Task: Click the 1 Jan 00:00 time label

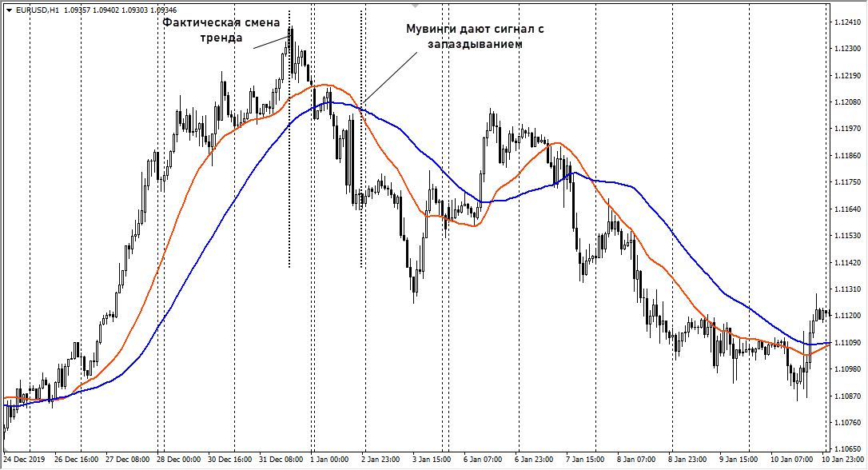Action: [x=329, y=460]
